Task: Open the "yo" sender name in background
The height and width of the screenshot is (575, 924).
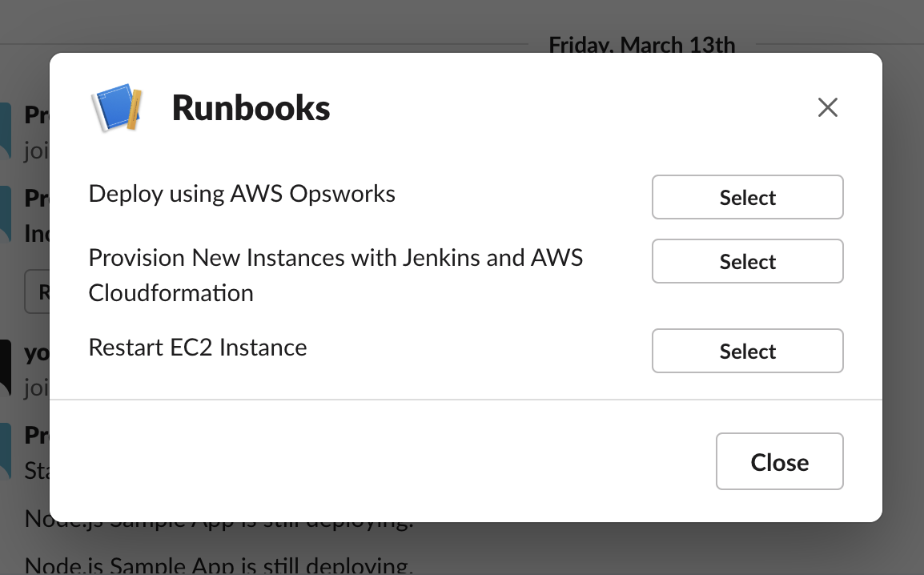Action: pos(37,352)
